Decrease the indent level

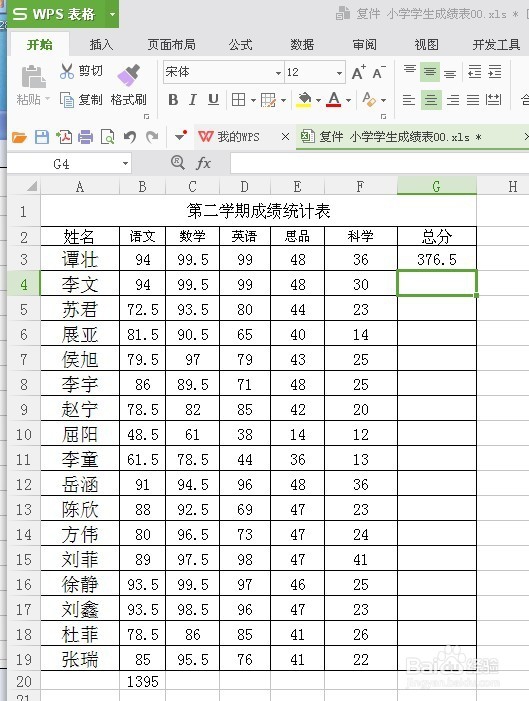coord(474,72)
